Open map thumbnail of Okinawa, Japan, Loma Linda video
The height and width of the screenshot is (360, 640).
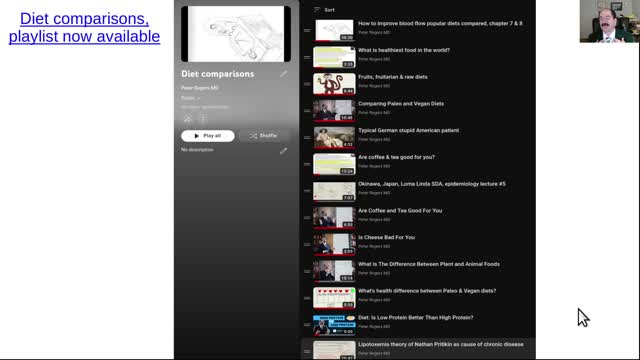click(334, 191)
